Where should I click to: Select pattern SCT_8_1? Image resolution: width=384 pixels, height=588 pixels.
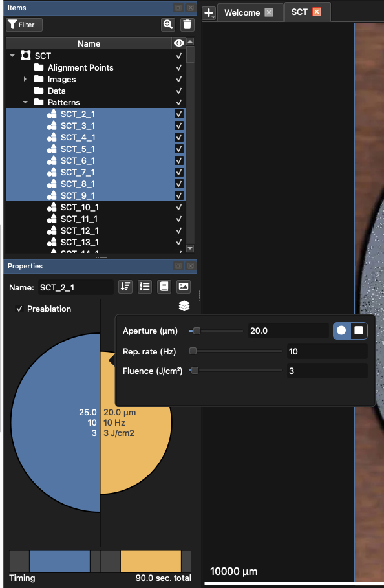(78, 184)
